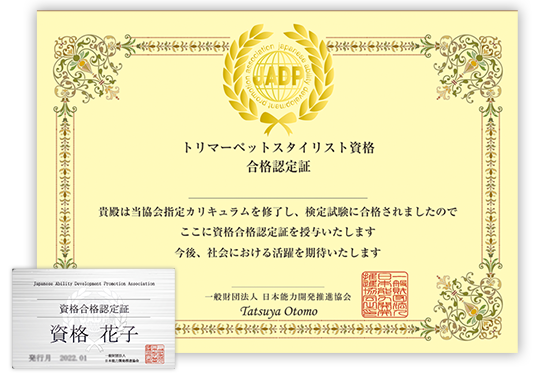Click the red square seal on certificate
534x388 pixels.
coord(385,294)
